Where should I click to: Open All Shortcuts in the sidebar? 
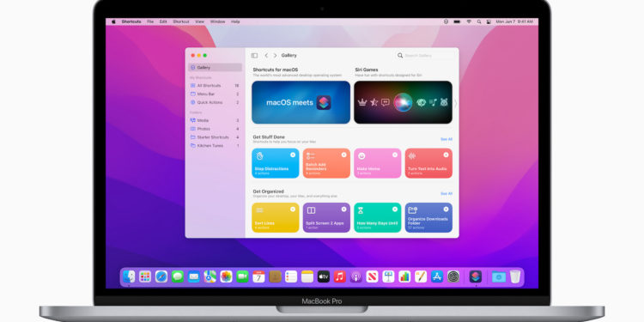[215, 85]
